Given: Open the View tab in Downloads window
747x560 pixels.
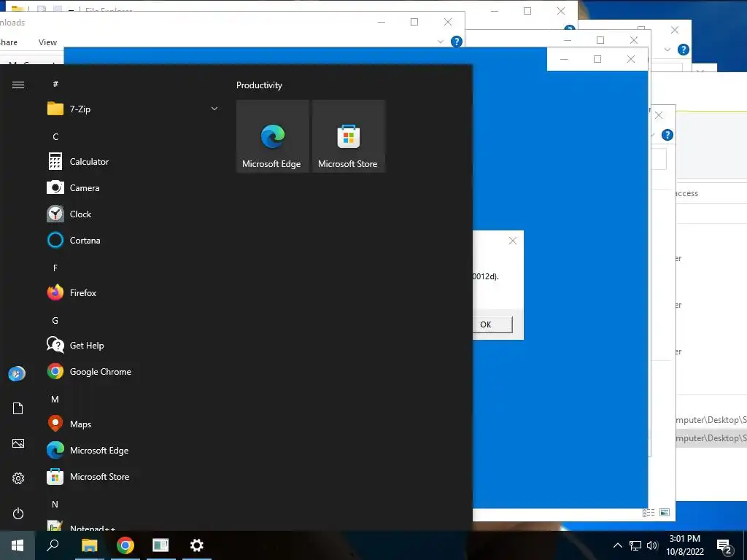Looking at the screenshot, I should 47,42.
